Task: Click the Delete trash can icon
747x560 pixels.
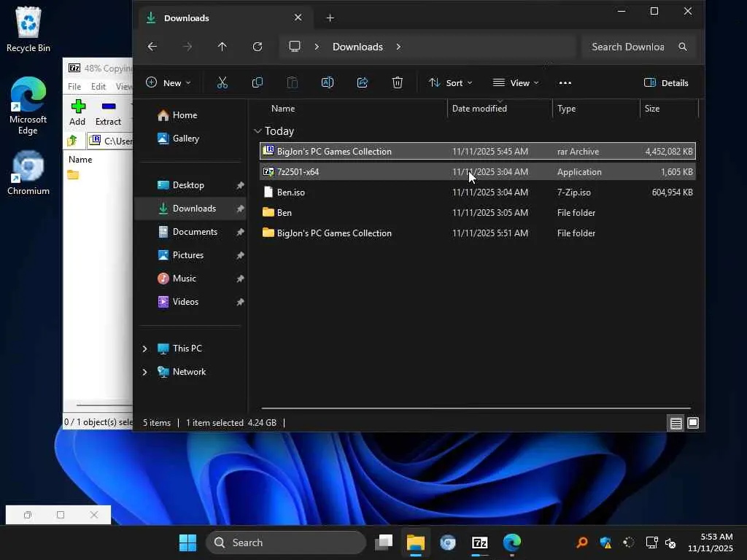Action: click(x=398, y=83)
